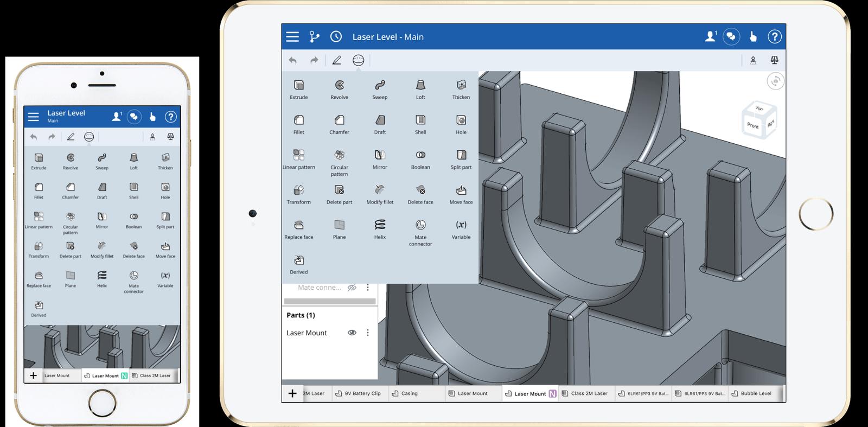The image size is (868, 427).
Task: Click the horizontal scrollbar below the feature list
Action: point(329,301)
